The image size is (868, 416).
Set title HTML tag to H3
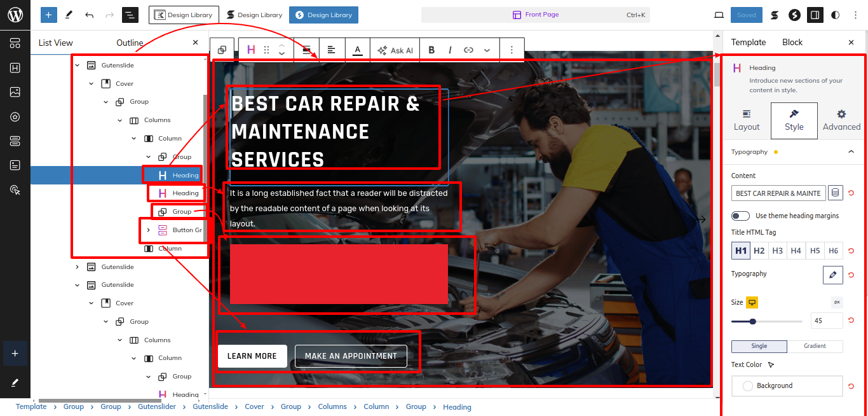click(778, 251)
